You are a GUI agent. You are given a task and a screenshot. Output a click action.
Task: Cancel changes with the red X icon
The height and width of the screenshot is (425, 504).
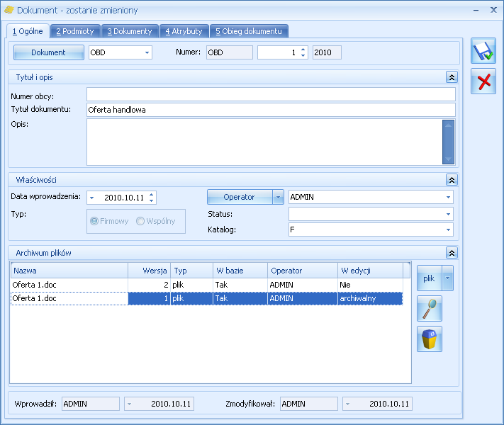click(483, 81)
